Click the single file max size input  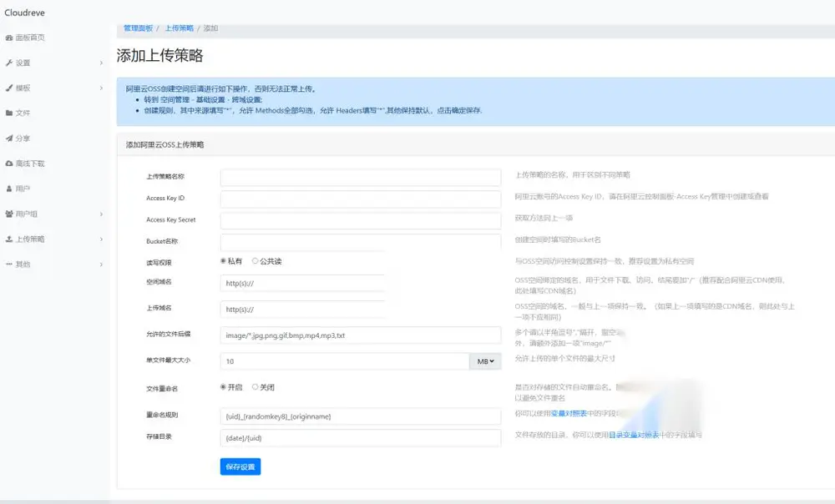[345, 361]
